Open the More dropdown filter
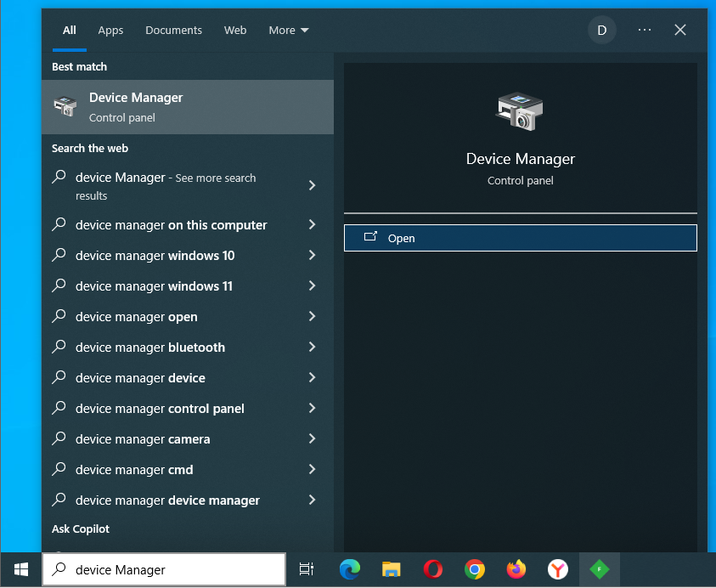This screenshot has height=588, width=716. pyautogui.click(x=289, y=30)
